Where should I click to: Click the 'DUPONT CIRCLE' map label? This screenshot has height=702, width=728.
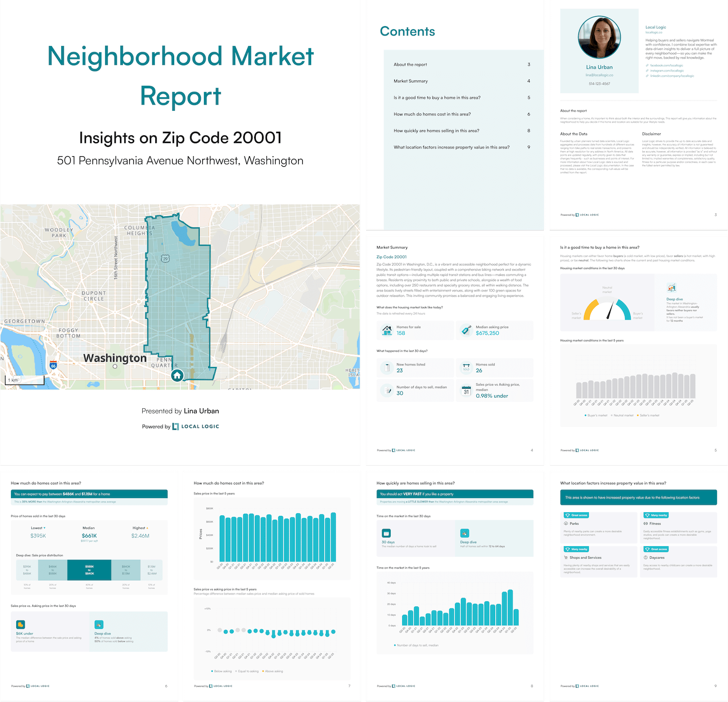pos(94,296)
